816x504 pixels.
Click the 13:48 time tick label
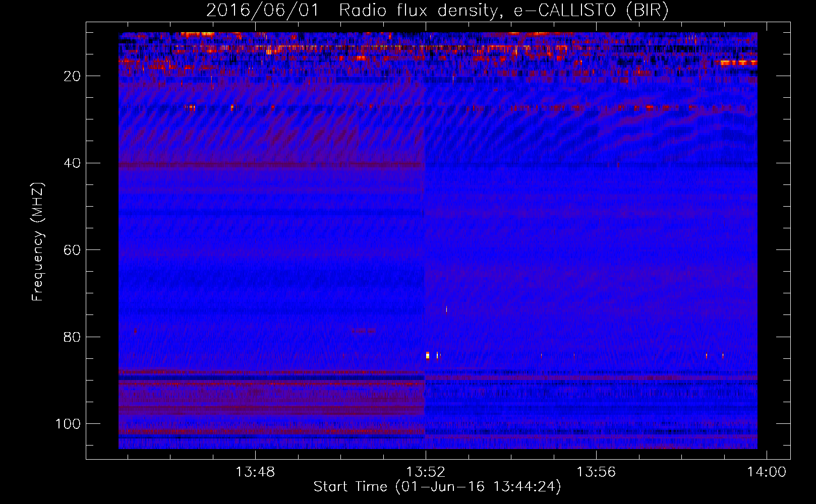255,472
